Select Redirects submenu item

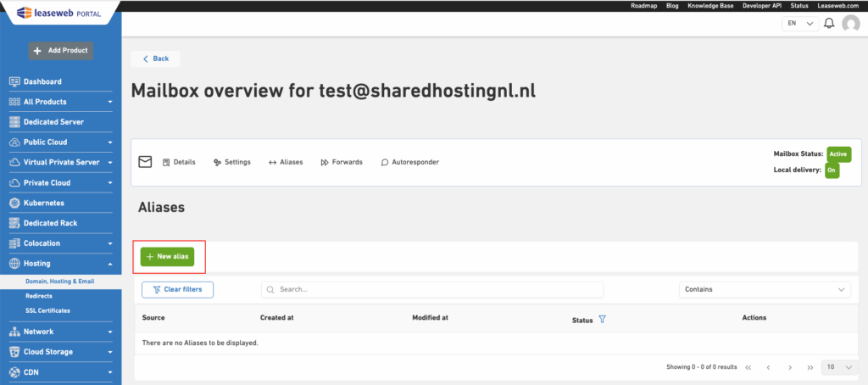(39, 296)
